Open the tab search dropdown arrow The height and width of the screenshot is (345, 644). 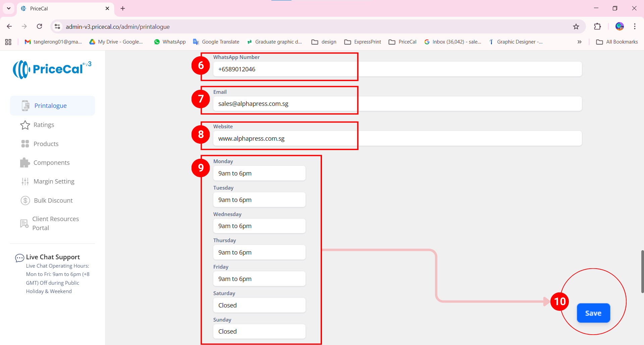pos(9,8)
